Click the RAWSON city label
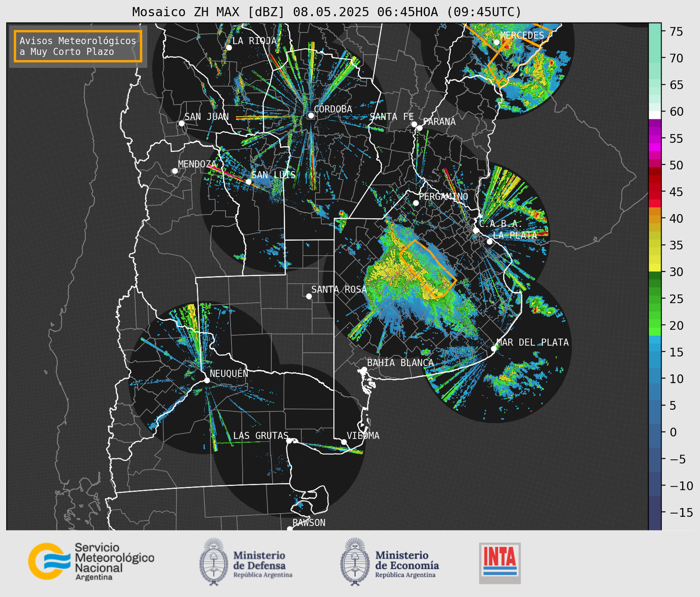Image resolution: width=700 pixels, height=597 pixels. click(x=309, y=523)
